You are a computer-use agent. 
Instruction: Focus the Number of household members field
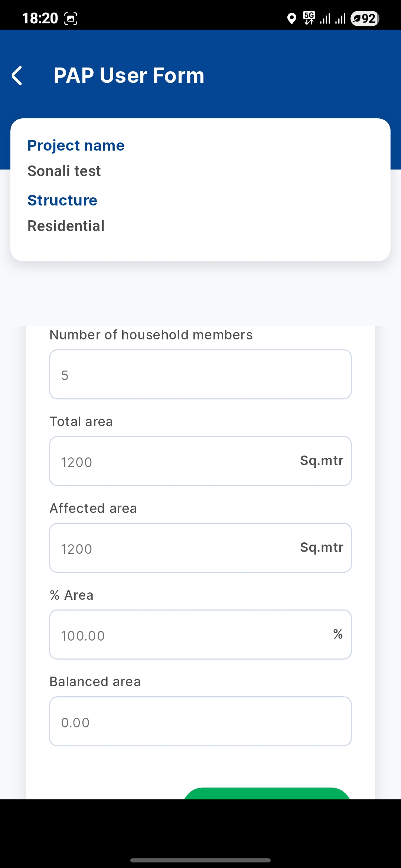click(x=200, y=375)
